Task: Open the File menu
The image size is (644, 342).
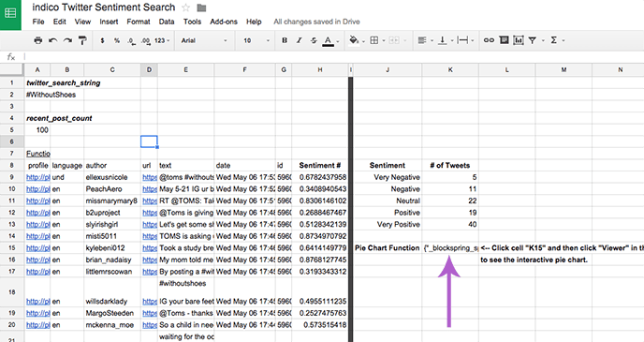Action: (x=38, y=22)
